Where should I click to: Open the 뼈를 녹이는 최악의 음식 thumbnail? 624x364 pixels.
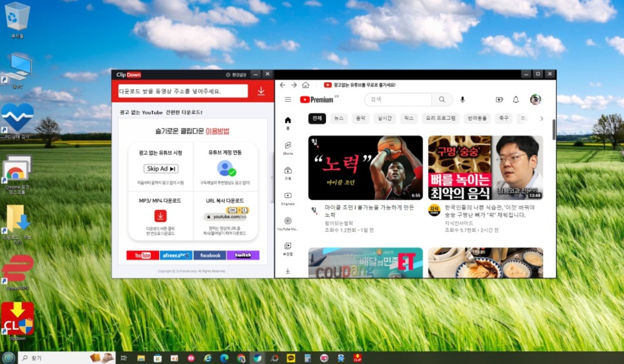click(485, 168)
